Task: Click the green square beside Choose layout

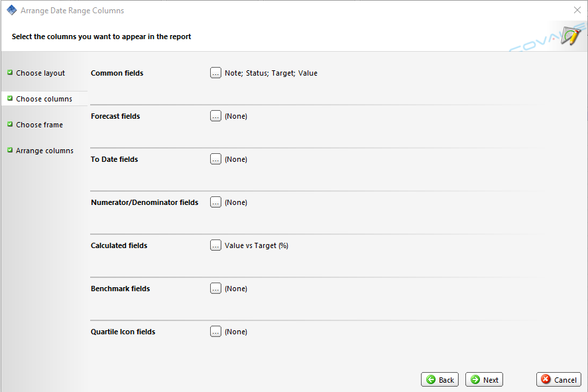Action: pyautogui.click(x=10, y=72)
